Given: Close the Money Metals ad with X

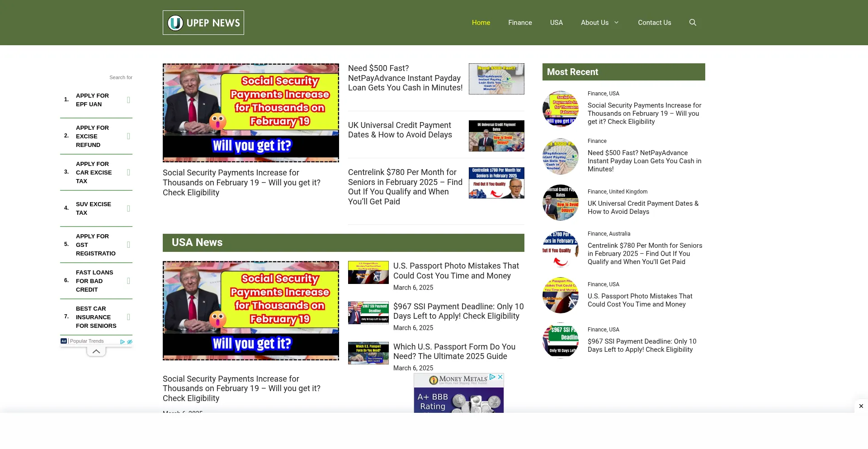Looking at the screenshot, I should (500, 377).
